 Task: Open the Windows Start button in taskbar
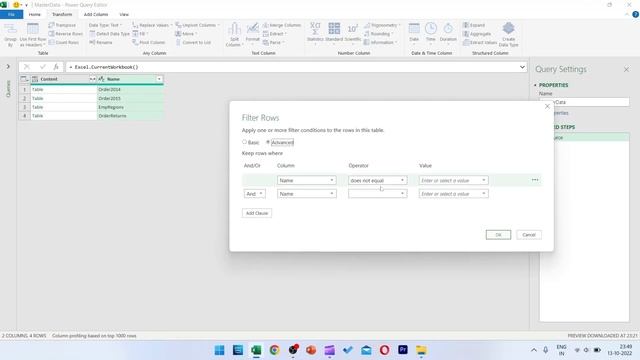coord(219,350)
